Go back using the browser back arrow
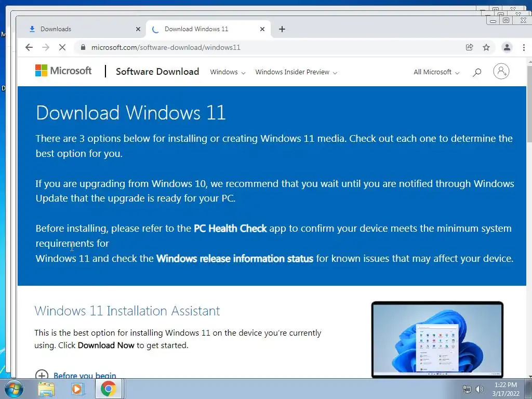The image size is (532, 399). click(29, 47)
